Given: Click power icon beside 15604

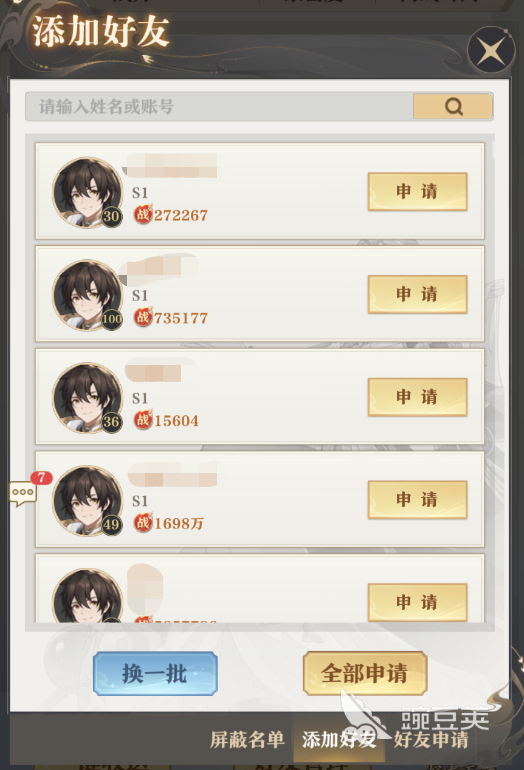Looking at the screenshot, I should click(143, 420).
